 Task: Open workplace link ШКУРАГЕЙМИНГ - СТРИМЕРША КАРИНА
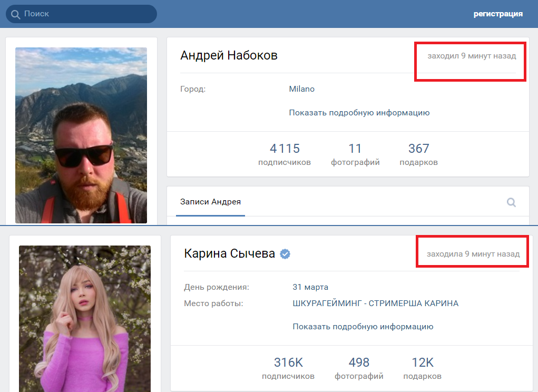point(375,303)
